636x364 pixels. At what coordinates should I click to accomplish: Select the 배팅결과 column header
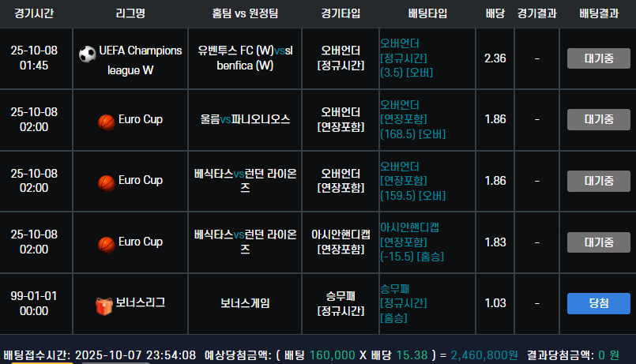coord(598,13)
